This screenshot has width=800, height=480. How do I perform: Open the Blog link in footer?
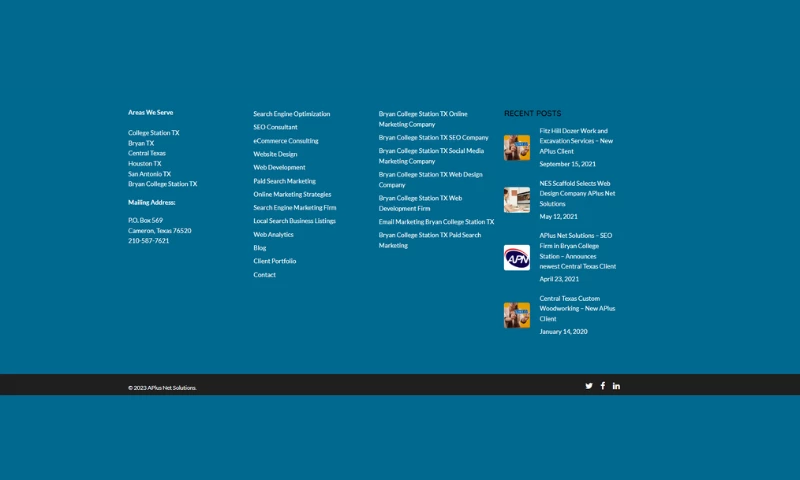click(x=260, y=248)
